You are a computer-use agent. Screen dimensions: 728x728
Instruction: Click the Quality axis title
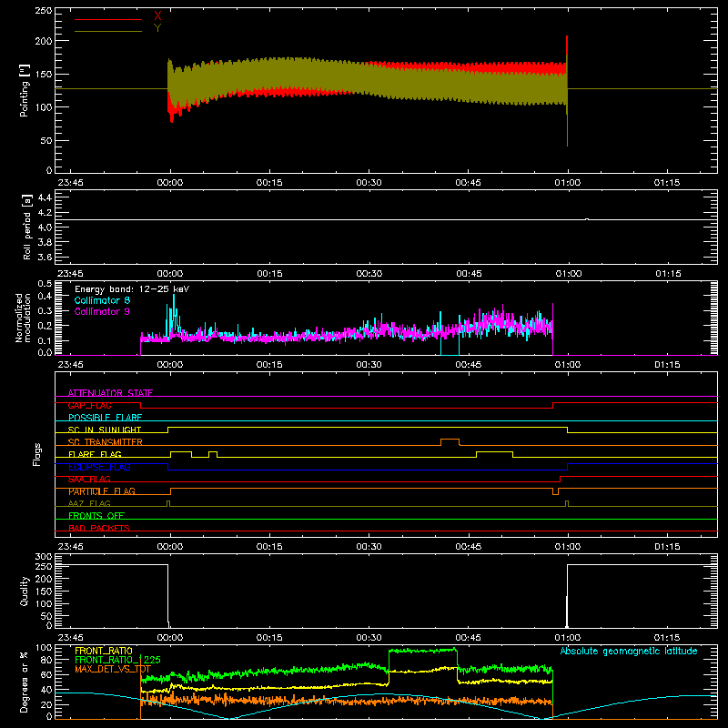(25, 591)
